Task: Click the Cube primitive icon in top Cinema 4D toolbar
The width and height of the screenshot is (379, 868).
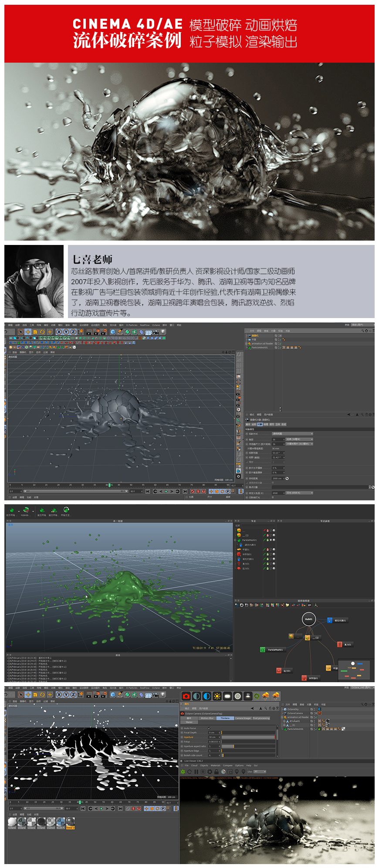Action: (x=113, y=332)
